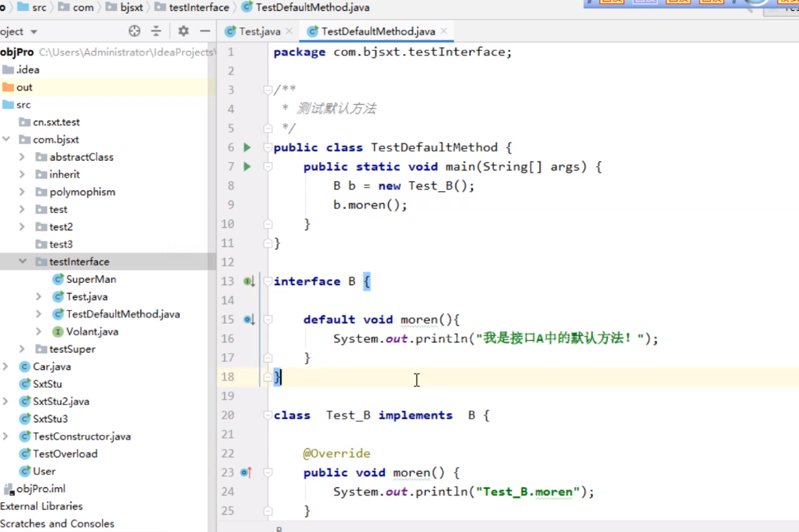
Task: Hide the Project panel with minus icon
Action: click(205, 31)
